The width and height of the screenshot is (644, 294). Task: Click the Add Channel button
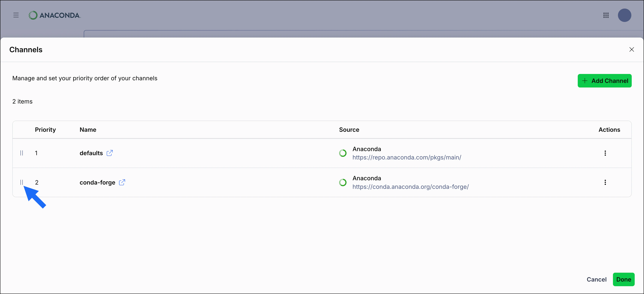click(605, 81)
